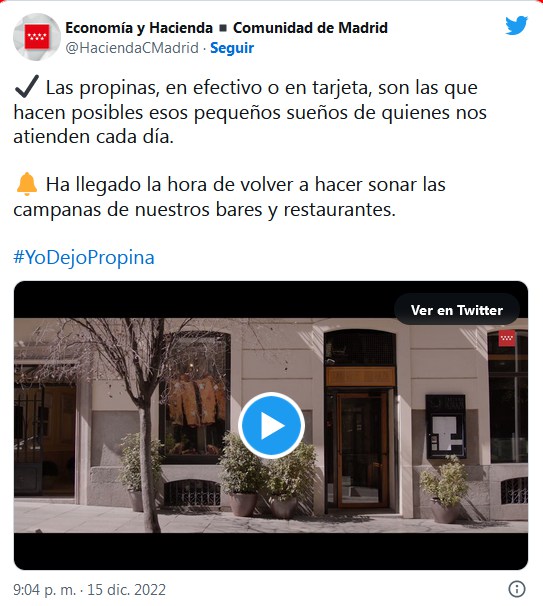Open the Comunidad de Madrid profile avatar

(x=37, y=37)
